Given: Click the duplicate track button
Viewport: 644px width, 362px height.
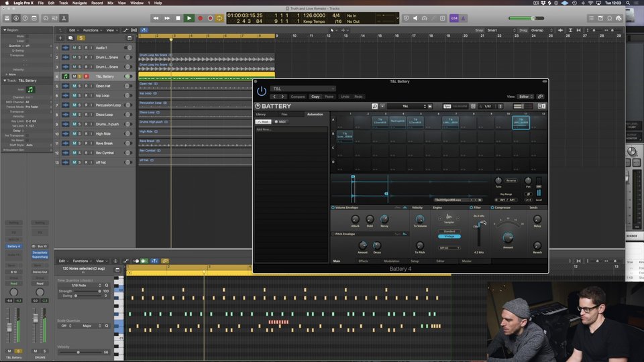Looking at the screenshot, I should (x=70, y=38).
